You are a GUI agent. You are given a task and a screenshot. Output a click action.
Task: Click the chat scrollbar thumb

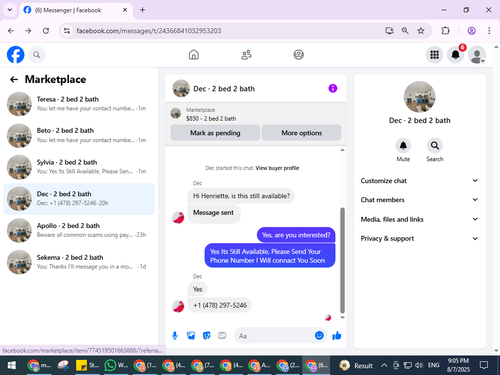(x=342, y=260)
